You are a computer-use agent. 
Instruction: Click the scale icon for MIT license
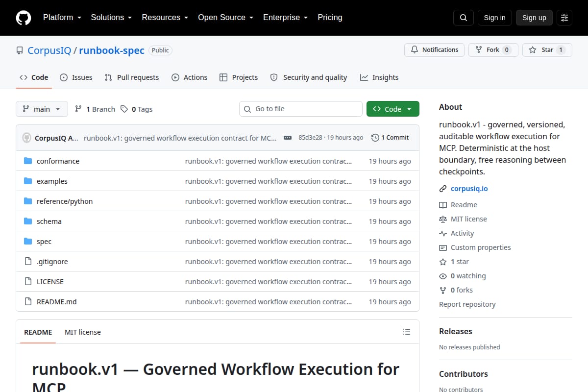pyautogui.click(x=443, y=219)
